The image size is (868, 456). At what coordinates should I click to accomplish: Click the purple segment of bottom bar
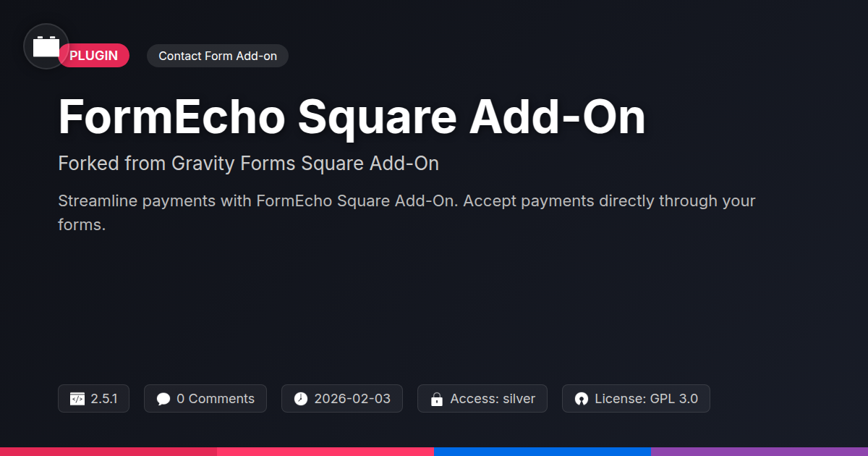coord(759,451)
